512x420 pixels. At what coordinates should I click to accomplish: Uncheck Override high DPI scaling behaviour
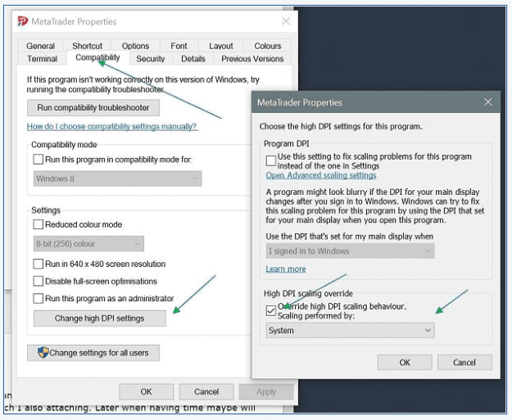pyautogui.click(x=270, y=310)
